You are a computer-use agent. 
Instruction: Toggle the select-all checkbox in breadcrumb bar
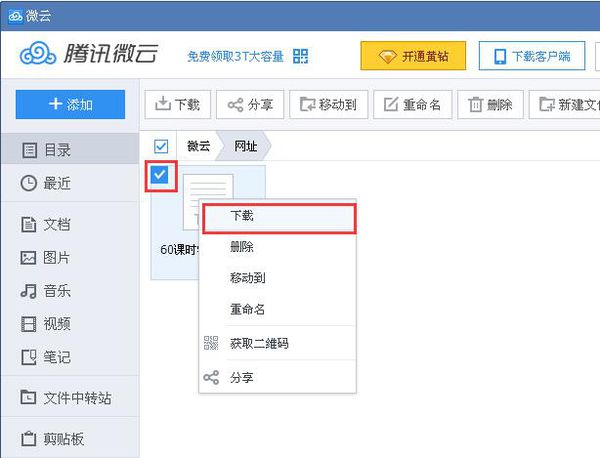point(161,146)
